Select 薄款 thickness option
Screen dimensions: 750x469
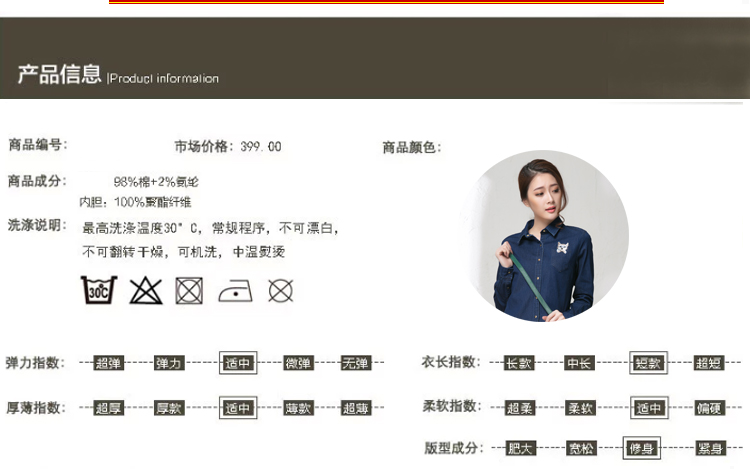[298, 408]
